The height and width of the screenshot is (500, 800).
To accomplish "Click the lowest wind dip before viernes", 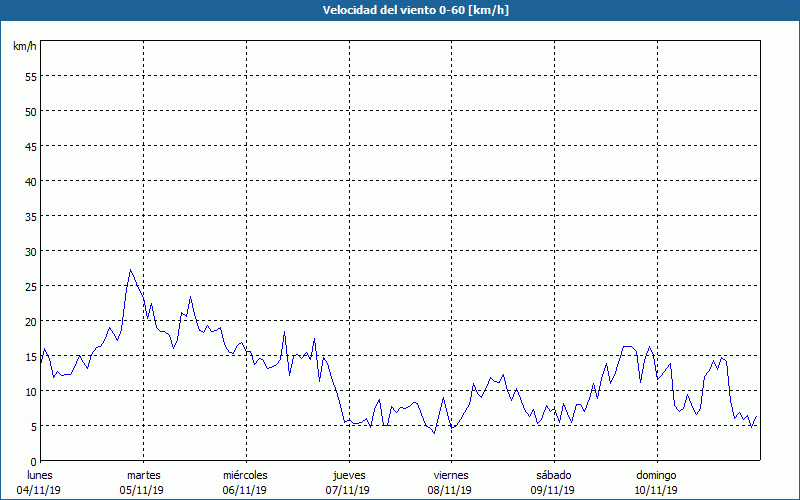I will 434,433.
